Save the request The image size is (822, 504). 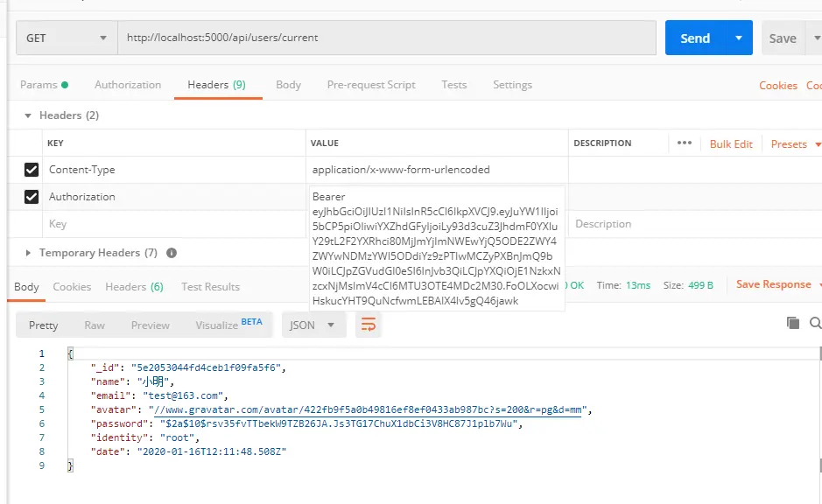[x=783, y=38]
